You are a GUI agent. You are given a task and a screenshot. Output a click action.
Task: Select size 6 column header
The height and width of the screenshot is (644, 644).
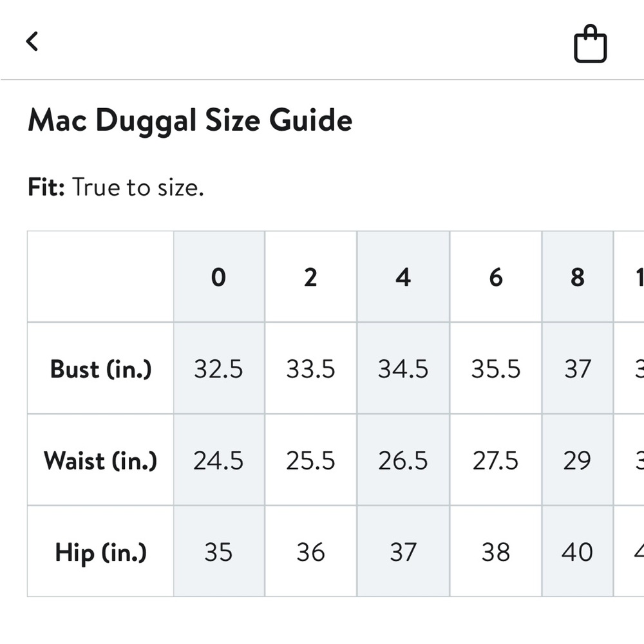point(496,277)
